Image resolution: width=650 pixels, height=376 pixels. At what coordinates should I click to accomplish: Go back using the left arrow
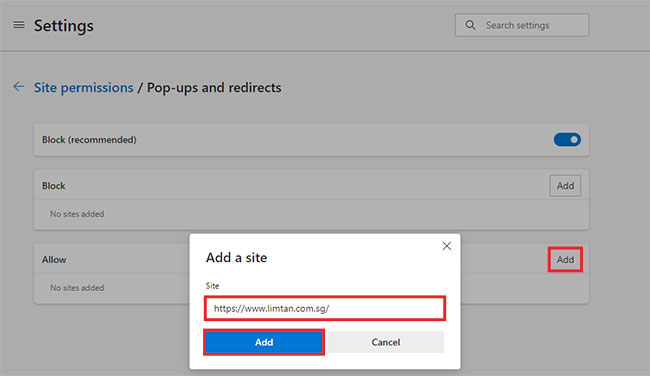tap(18, 87)
